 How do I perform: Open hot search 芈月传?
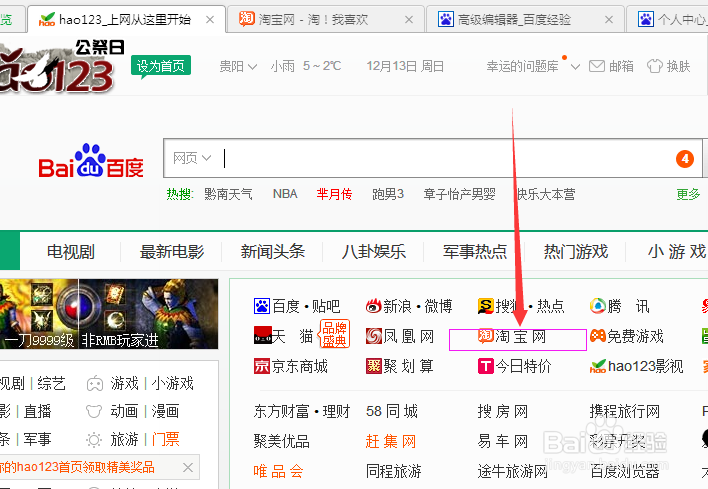(334, 194)
